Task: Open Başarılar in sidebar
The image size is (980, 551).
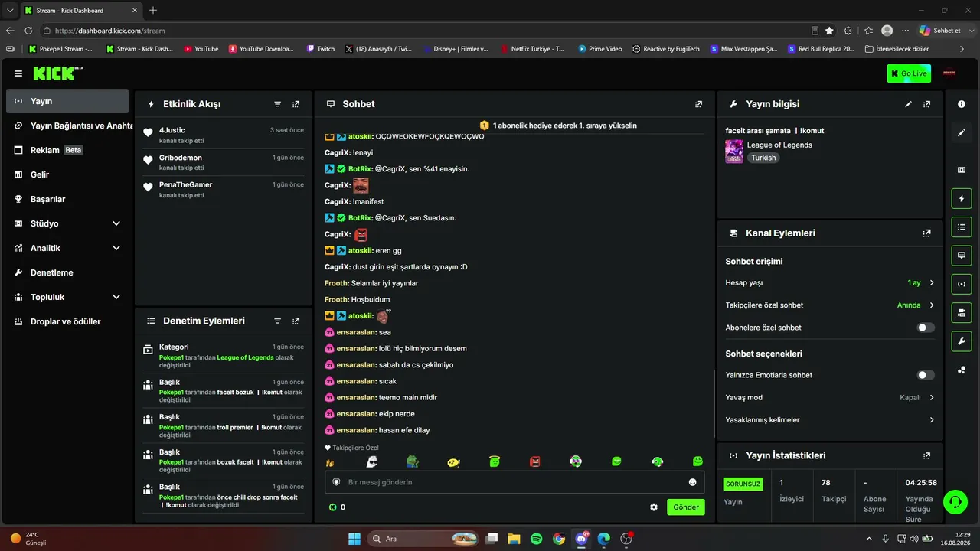Action: click(67, 199)
